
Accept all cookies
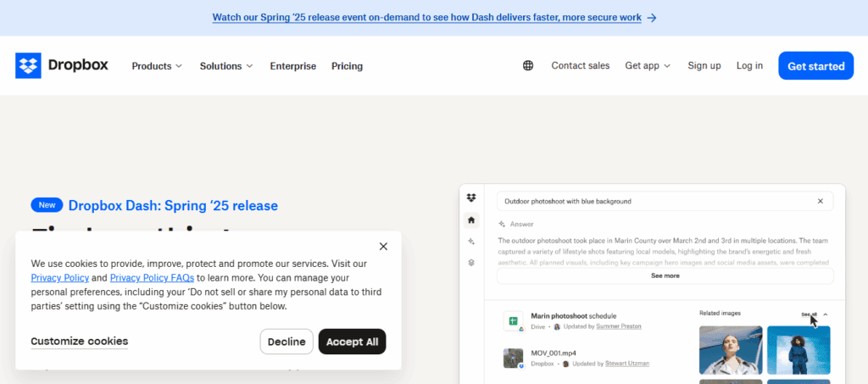coord(352,342)
